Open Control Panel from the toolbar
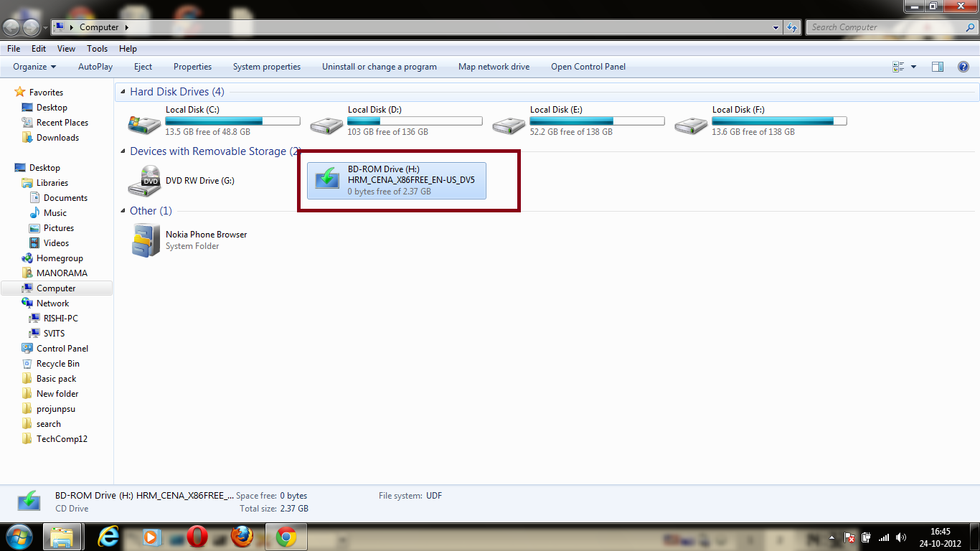 tap(588, 67)
